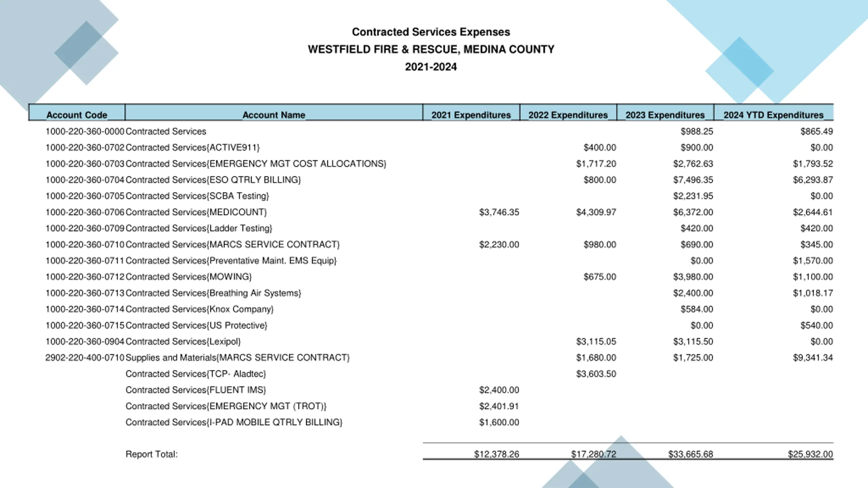
Task: Click the $9,341.34 Supplies and Materials value
Action: click(x=813, y=358)
